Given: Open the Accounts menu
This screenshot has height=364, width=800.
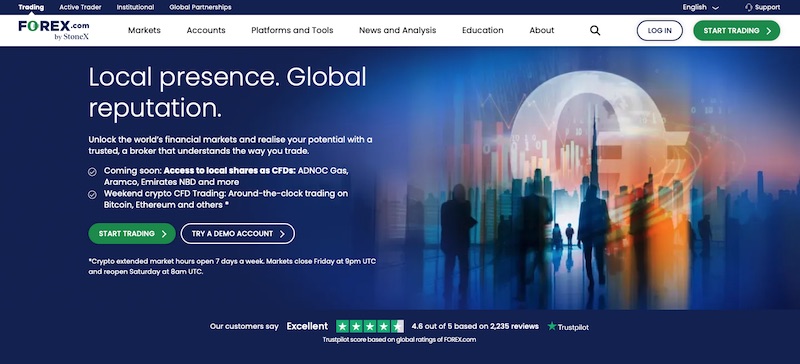Looking at the screenshot, I should tap(206, 31).
